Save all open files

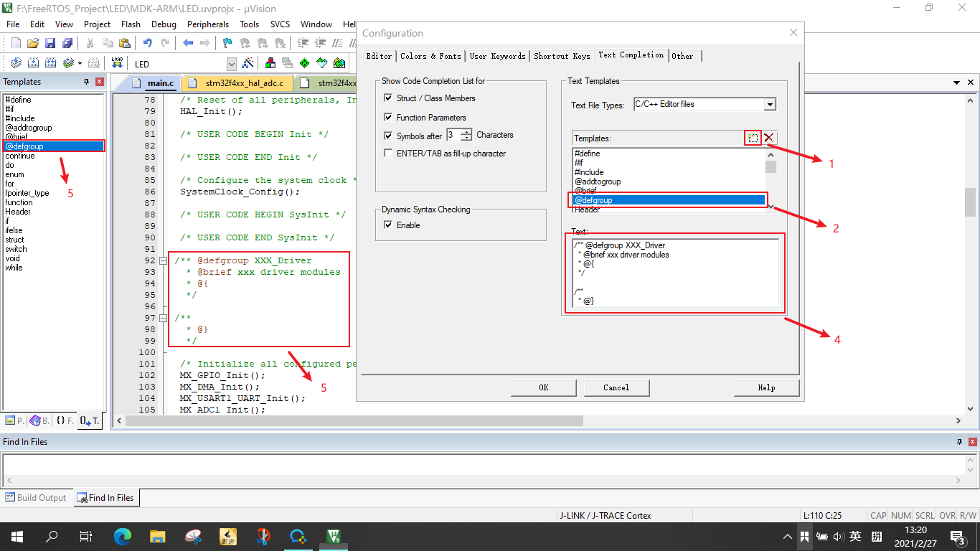67,43
